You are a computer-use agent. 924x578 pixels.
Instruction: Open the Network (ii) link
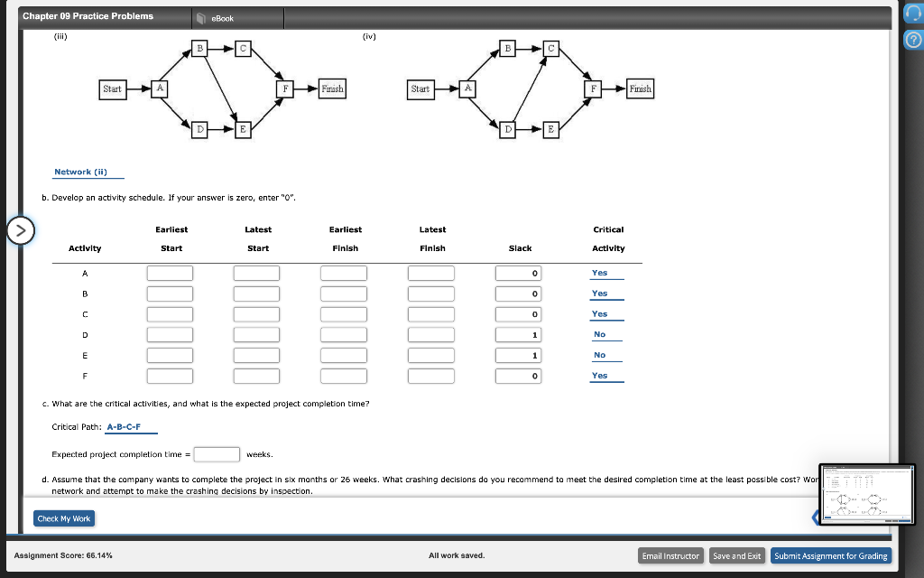click(x=88, y=172)
